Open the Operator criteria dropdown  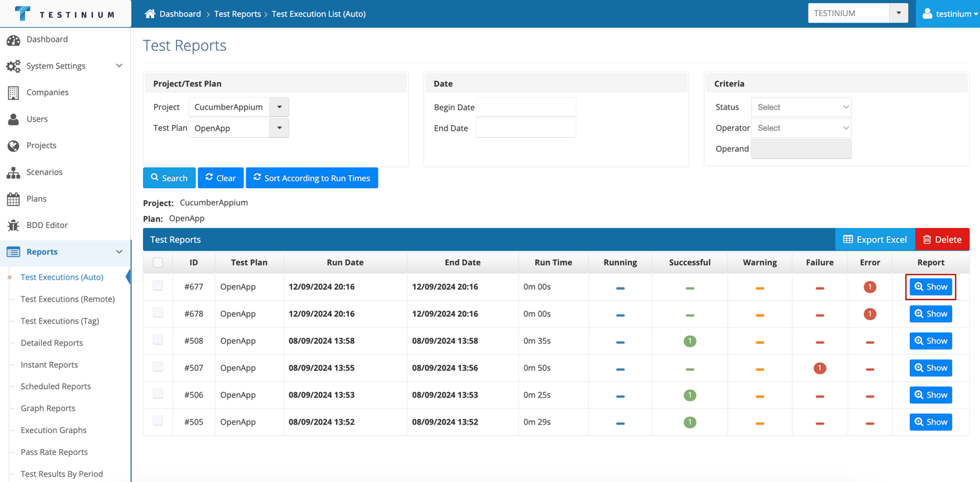(801, 128)
